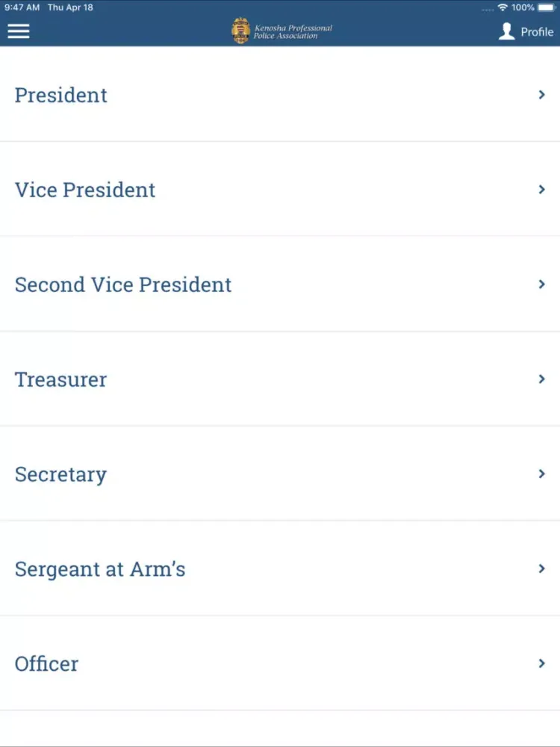560x747 pixels.
Task: Expand the Vice President chevron arrow
Action: pyautogui.click(x=541, y=190)
